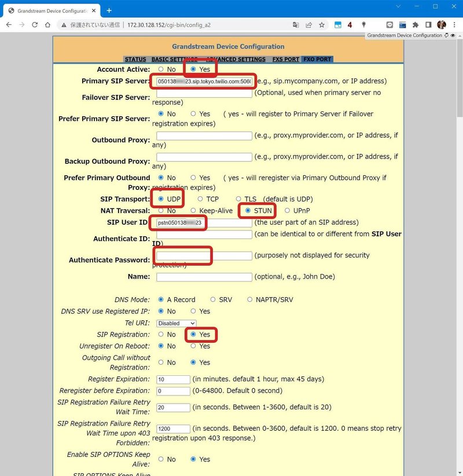Click the Failure Retry Wait Time field showing 20
This screenshot has width=463, height=476.
pos(173,408)
